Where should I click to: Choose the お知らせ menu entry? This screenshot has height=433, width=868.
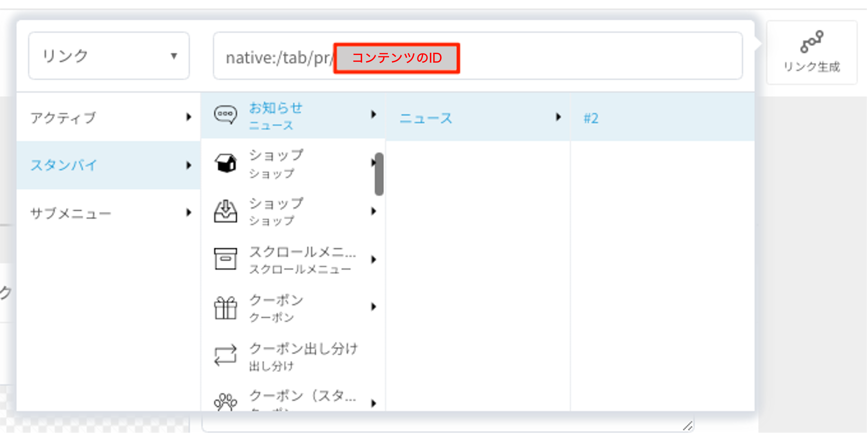point(293,115)
